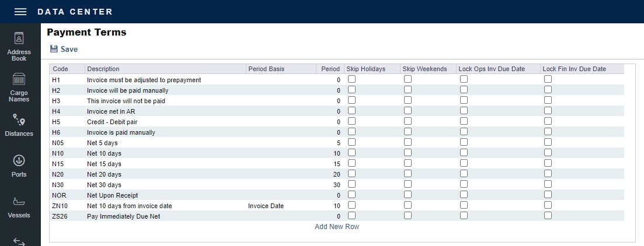The image size is (644, 246).
Task: Check Lock Fin Inv Due Date for H4
Action: pyautogui.click(x=548, y=111)
